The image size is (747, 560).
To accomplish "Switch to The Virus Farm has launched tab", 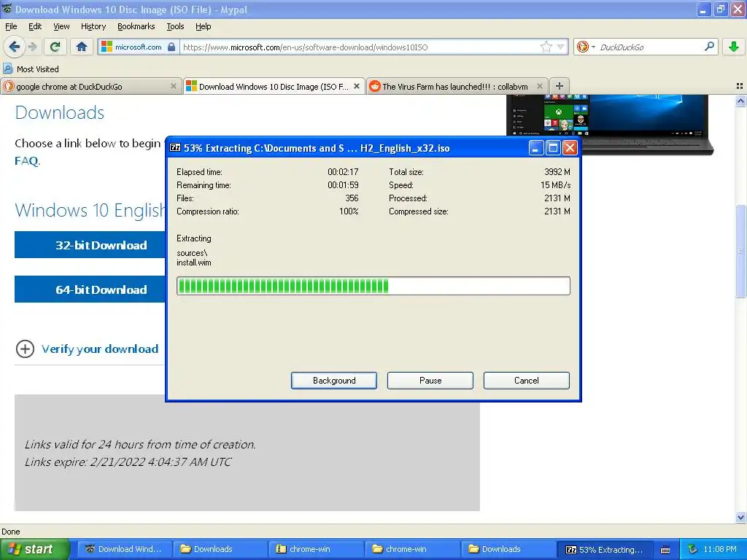I will pyautogui.click(x=457, y=86).
